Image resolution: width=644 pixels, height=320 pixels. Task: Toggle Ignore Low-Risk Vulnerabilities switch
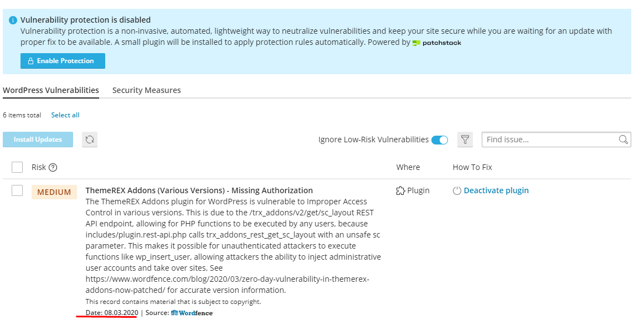click(440, 140)
